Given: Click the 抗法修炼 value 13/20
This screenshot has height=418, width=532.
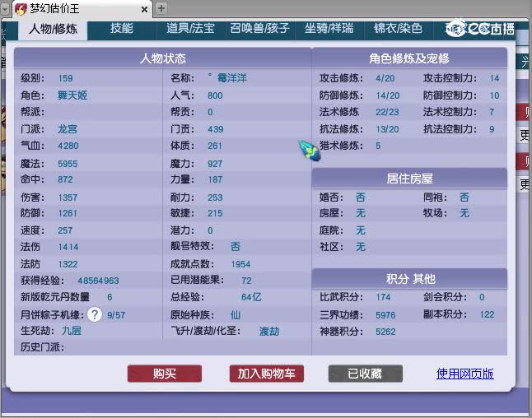Looking at the screenshot, I should 387,129.
